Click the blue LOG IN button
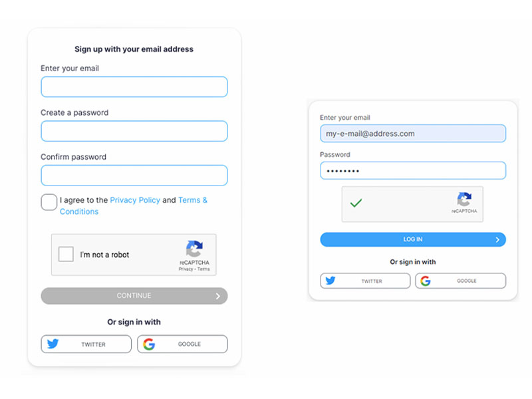Viewport: 532px width, 399px height. [x=413, y=239]
